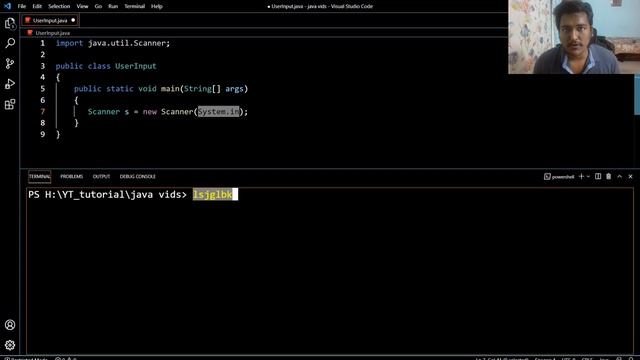This screenshot has width=640, height=360.
Task: Open the Accounts menu icon
Action: click(x=10, y=325)
